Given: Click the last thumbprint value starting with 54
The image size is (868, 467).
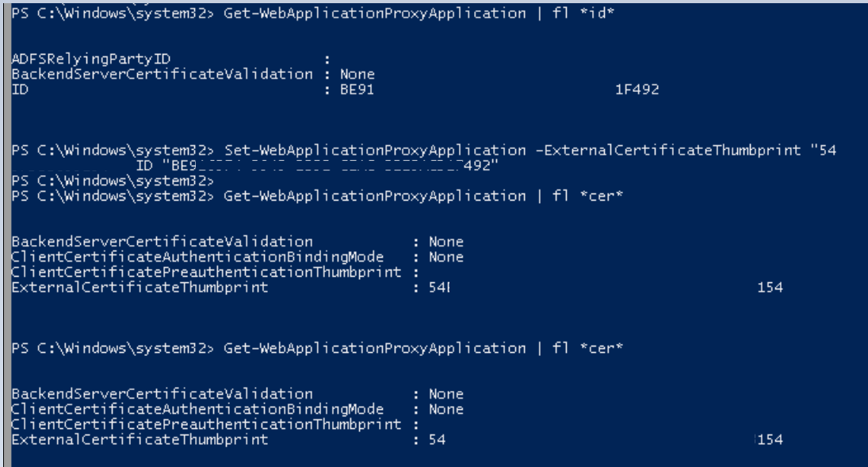Looking at the screenshot, I should click(438, 440).
